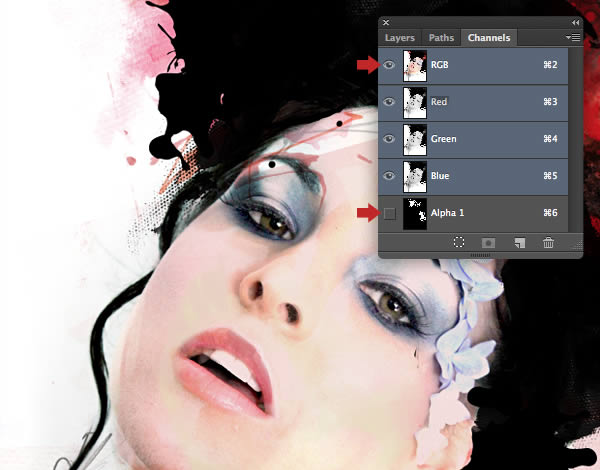Select the 'RGB' channel name
The width and height of the screenshot is (600, 470).
pos(440,65)
